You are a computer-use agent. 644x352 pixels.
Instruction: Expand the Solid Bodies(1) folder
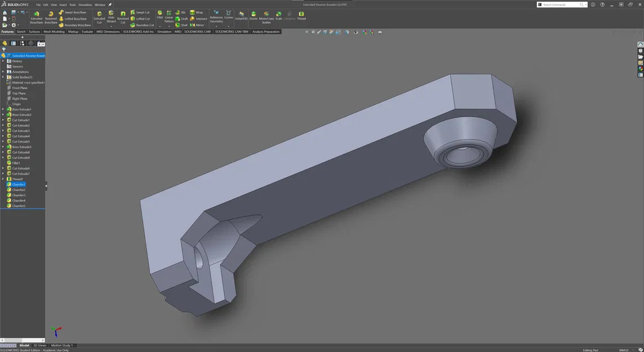3,77
